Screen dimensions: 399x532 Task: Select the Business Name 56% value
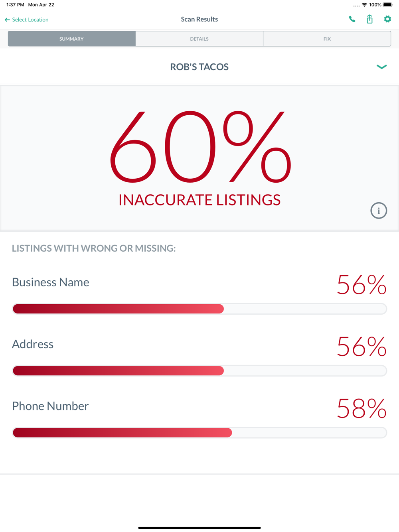[361, 285]
